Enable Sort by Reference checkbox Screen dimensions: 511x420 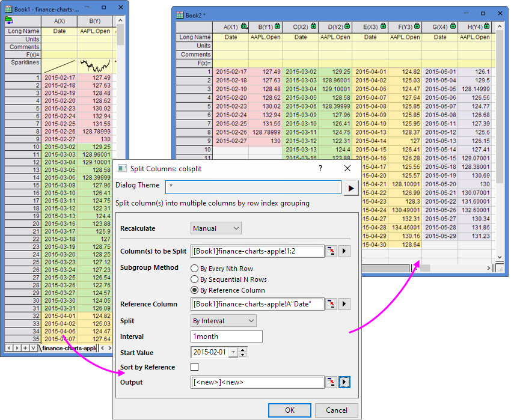click(x=194, y=367)
